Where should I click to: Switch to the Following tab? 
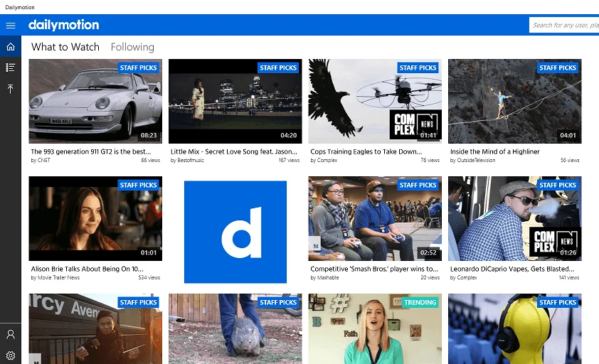pyautogui.click(x=132, y=47)
